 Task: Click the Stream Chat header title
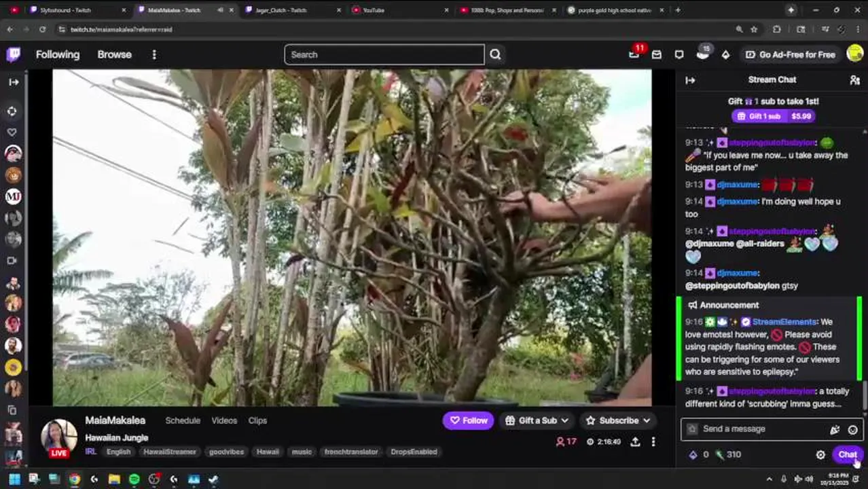coord(772,79)
